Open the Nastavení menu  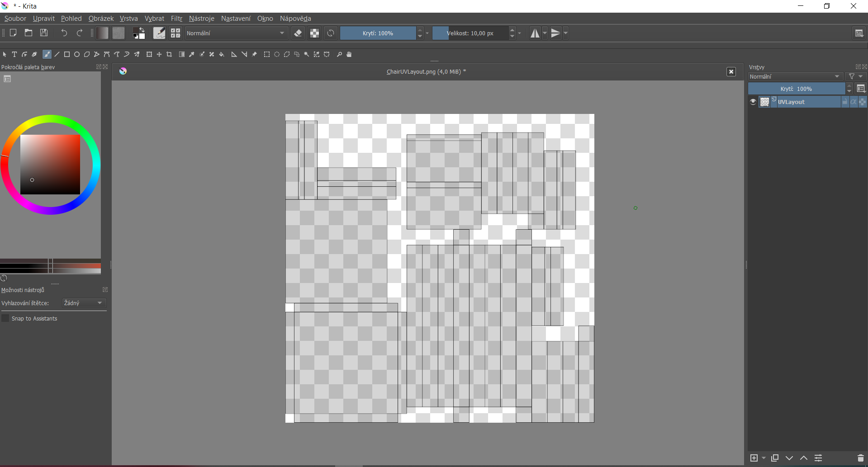(236, 19)
